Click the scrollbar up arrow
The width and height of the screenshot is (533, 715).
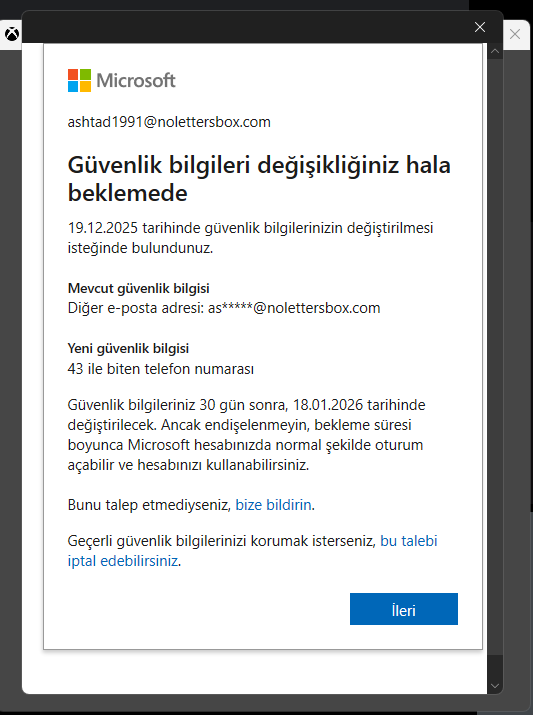click(x=495, y=51)
